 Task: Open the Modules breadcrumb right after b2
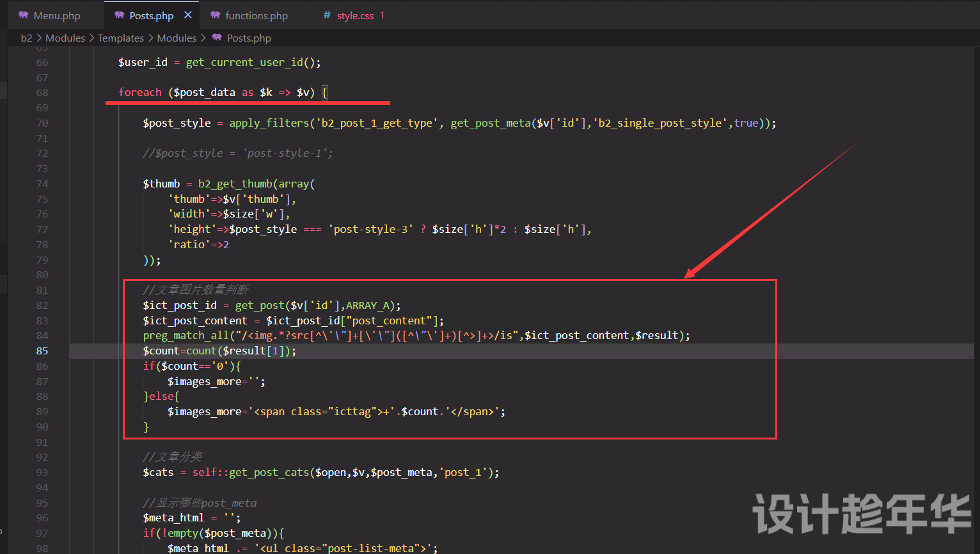click(x=65, y=38)
